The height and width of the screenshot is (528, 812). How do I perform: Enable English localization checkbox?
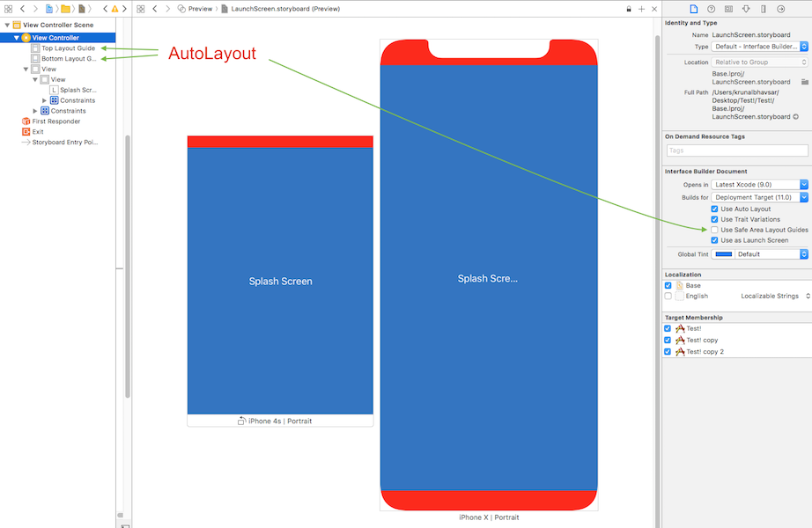tap(668, 296)
